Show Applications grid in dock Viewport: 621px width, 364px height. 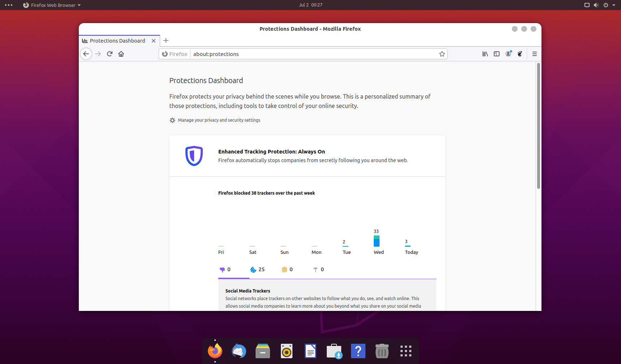coord(406,351)
